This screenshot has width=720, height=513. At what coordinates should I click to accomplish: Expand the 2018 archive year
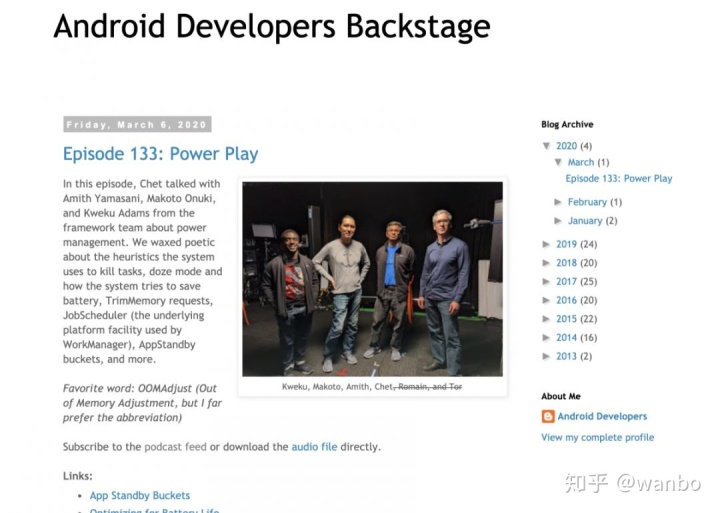[x=546, y=263]
